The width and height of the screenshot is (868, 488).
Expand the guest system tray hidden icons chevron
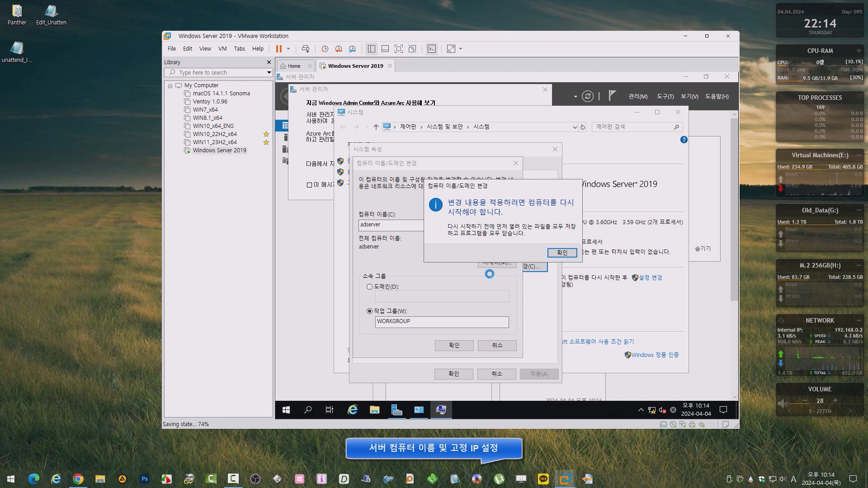pos(641,410)
